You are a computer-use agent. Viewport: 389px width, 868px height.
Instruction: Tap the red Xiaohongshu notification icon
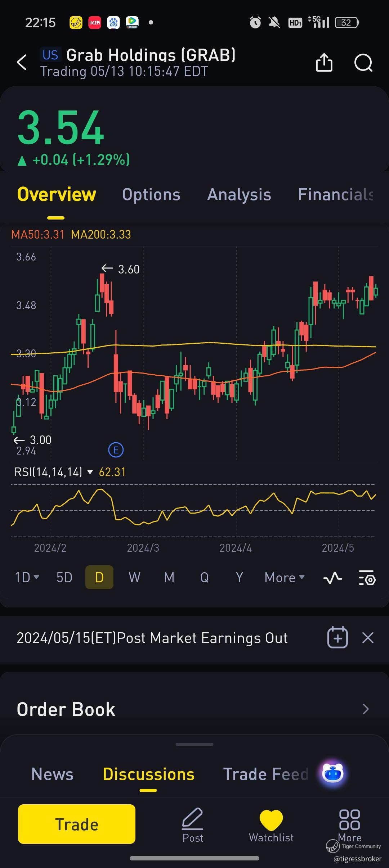coord(95,23)
